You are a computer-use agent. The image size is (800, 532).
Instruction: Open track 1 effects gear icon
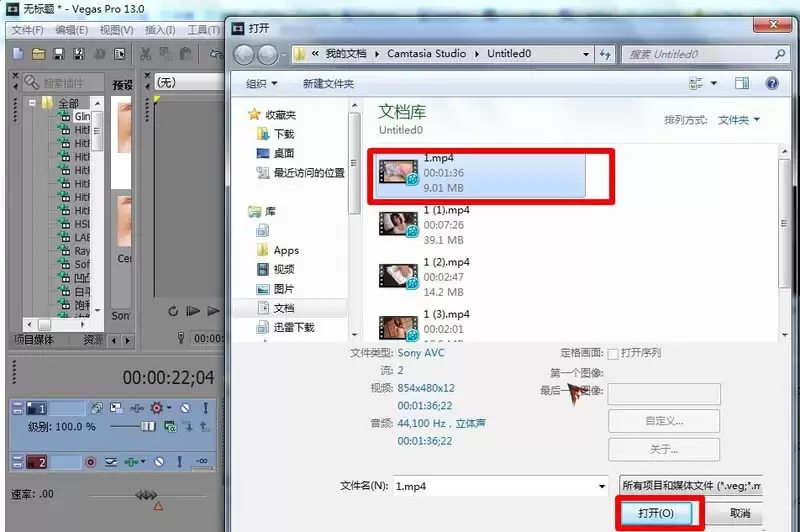pos(157,408)
